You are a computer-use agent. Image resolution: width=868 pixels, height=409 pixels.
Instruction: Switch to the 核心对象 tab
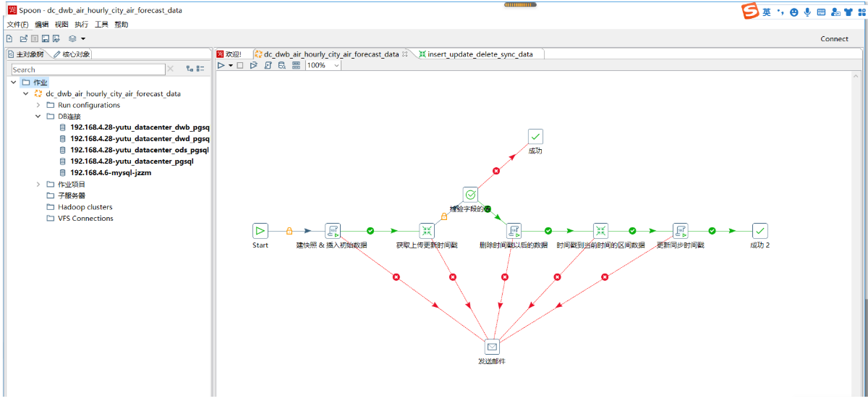tap(72, 54)
